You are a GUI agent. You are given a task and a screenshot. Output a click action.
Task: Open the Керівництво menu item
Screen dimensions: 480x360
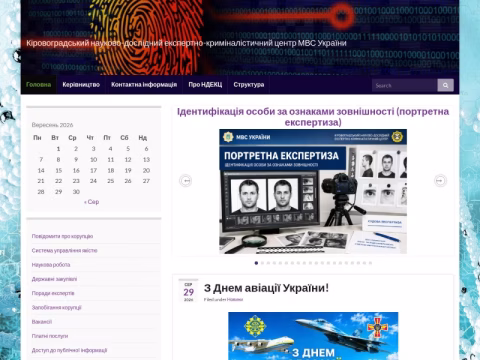click(x=81, y=85)
